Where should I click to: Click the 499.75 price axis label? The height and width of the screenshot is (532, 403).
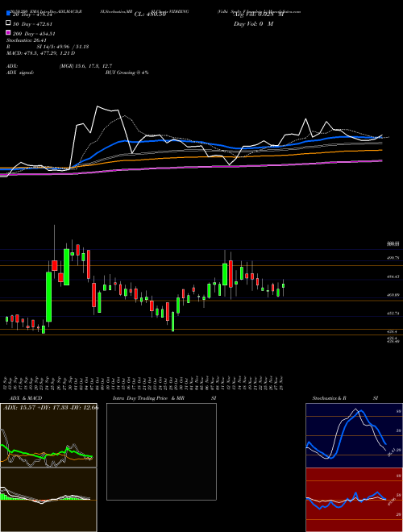point(393,258)
